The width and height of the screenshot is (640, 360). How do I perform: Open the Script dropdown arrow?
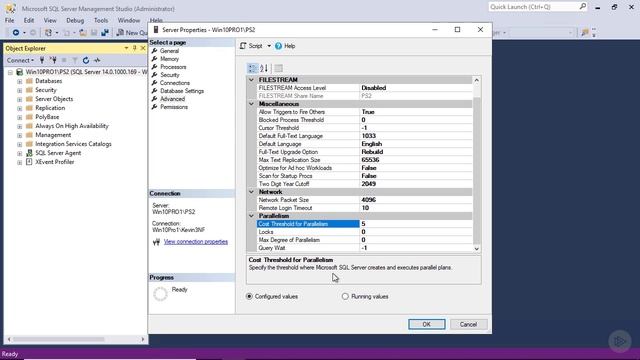[269, 46]
